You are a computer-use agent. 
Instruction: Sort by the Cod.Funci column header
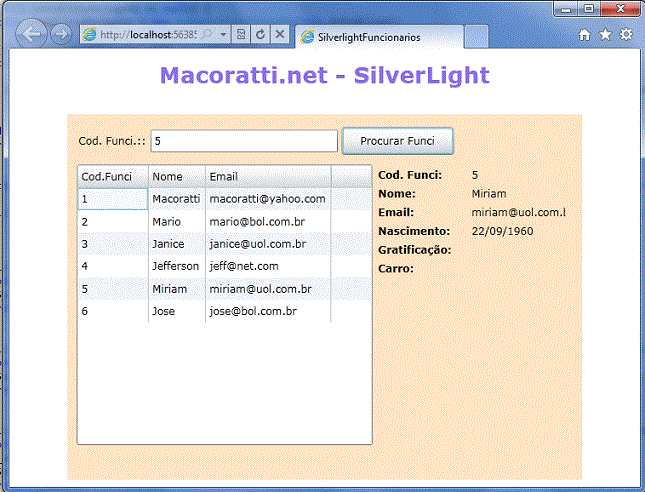coord(107,176)
